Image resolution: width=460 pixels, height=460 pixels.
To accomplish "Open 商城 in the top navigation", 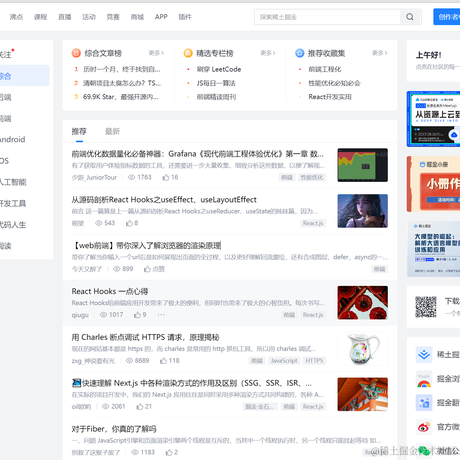I will 137,17.
